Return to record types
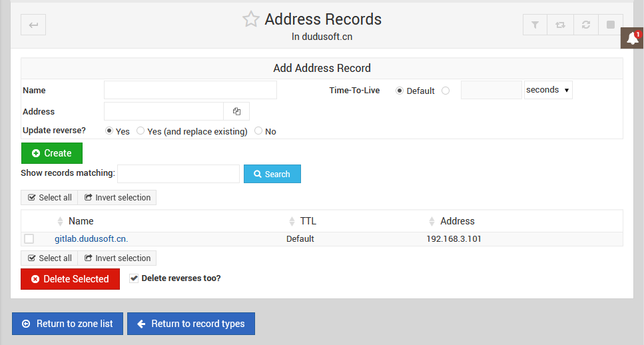This screenshot has height=345, width=644. tap(190, 324)
